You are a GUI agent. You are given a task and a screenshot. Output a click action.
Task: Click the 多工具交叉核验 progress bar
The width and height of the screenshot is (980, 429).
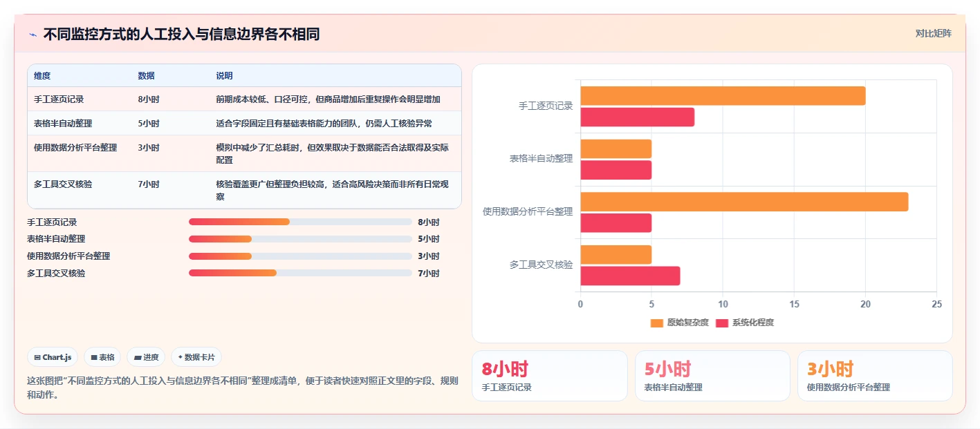[x=300, y=273]
